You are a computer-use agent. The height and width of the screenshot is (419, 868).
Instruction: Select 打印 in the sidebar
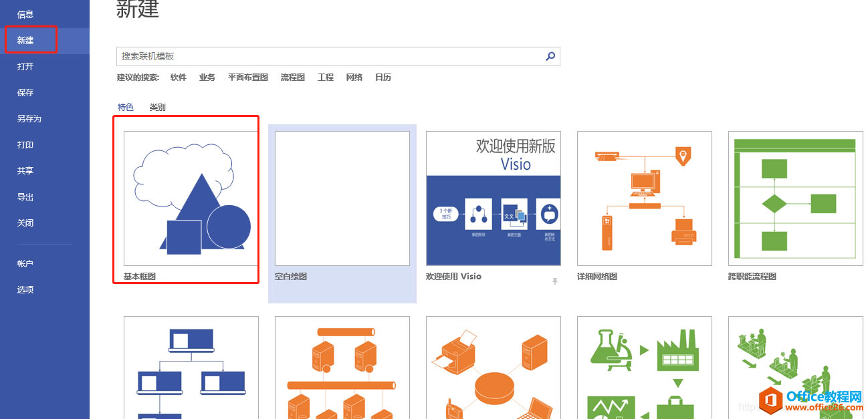click(x=25, y=145)
